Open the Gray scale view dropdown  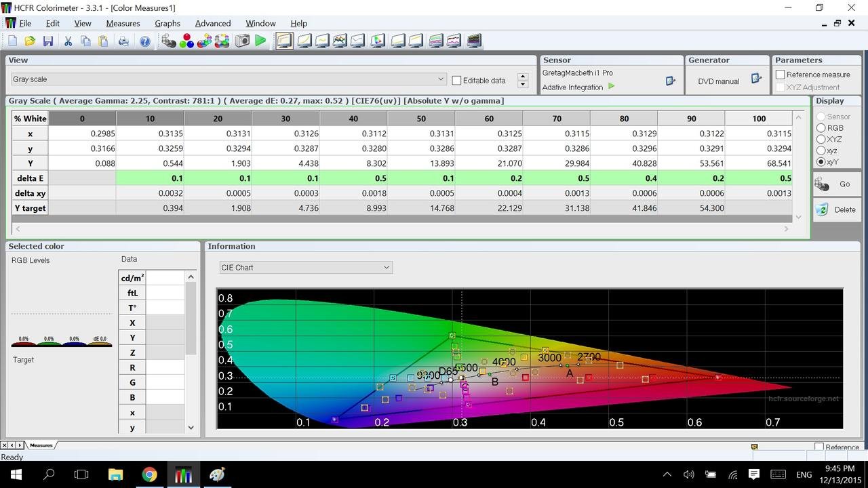441,79
